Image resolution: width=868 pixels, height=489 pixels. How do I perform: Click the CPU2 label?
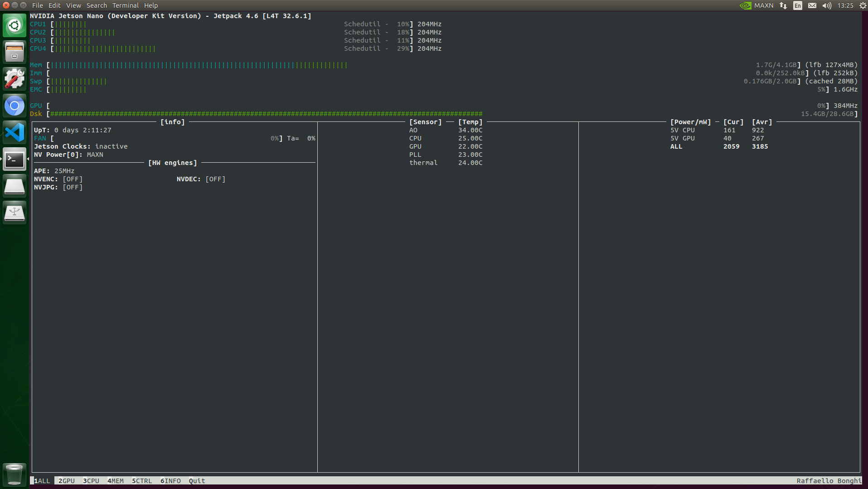[38, 32]
